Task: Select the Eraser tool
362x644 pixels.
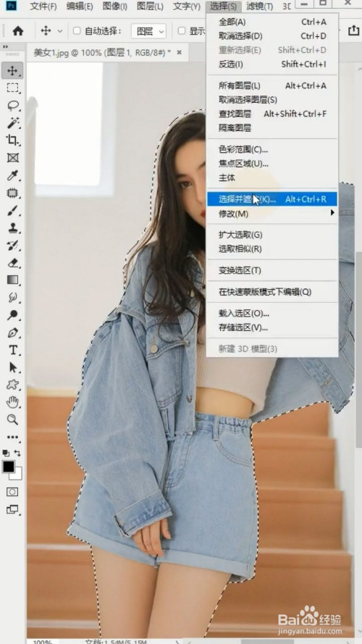Action: point(12,263)
